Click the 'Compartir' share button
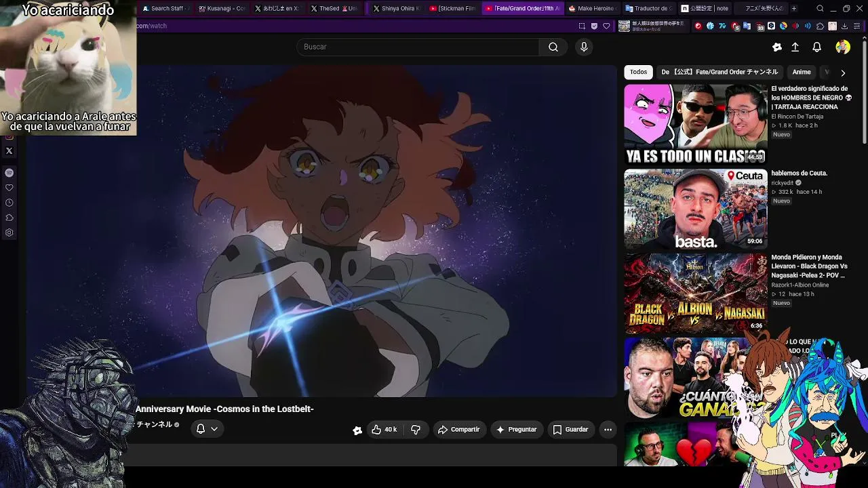868x488 pixels. pyautogui.click(x=459, y=429)
